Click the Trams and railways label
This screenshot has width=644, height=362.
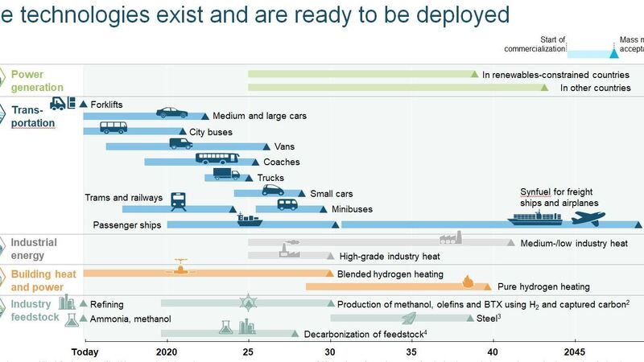tap(124, 198)
